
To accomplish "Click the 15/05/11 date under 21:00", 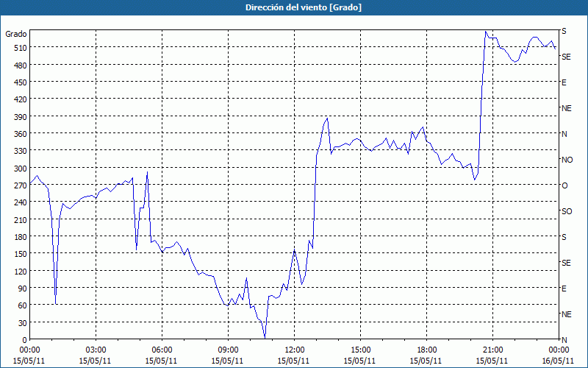I will pyautogui.click(x=492, y=361).
